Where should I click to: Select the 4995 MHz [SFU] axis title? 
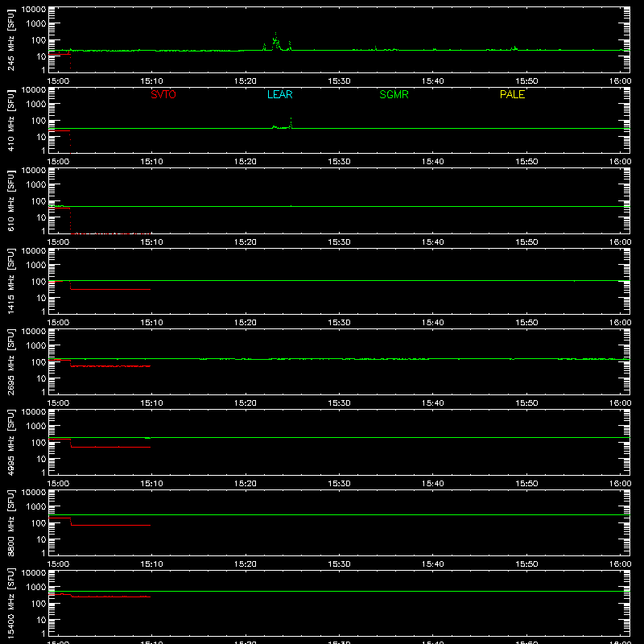[x=10, y=442]
